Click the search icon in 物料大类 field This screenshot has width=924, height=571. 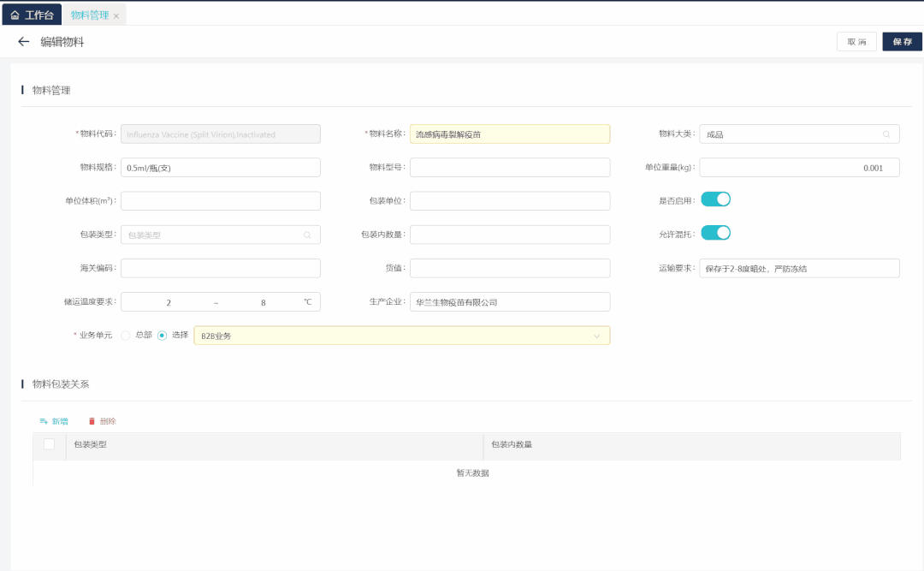(886, 134)
